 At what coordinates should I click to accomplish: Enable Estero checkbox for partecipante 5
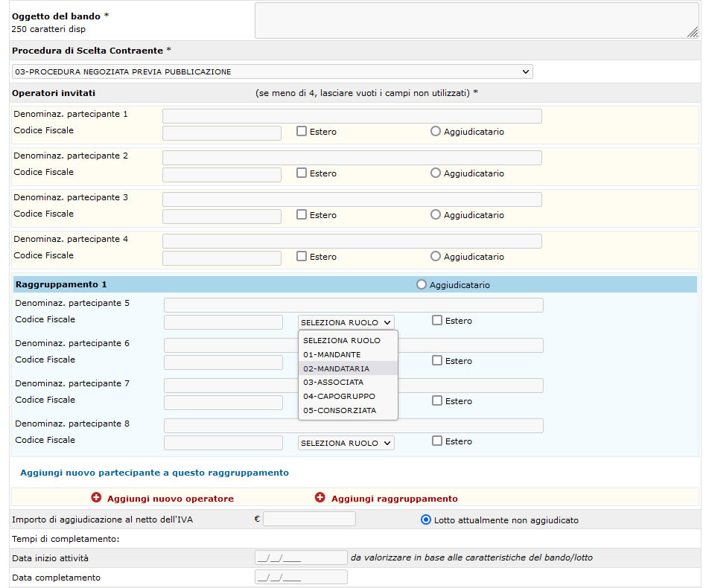437,320
